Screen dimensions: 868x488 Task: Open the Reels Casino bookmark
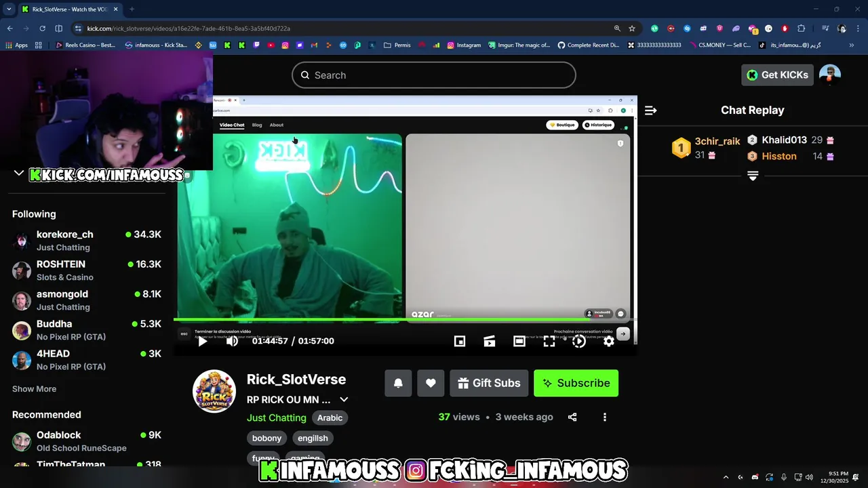point(85,45)
